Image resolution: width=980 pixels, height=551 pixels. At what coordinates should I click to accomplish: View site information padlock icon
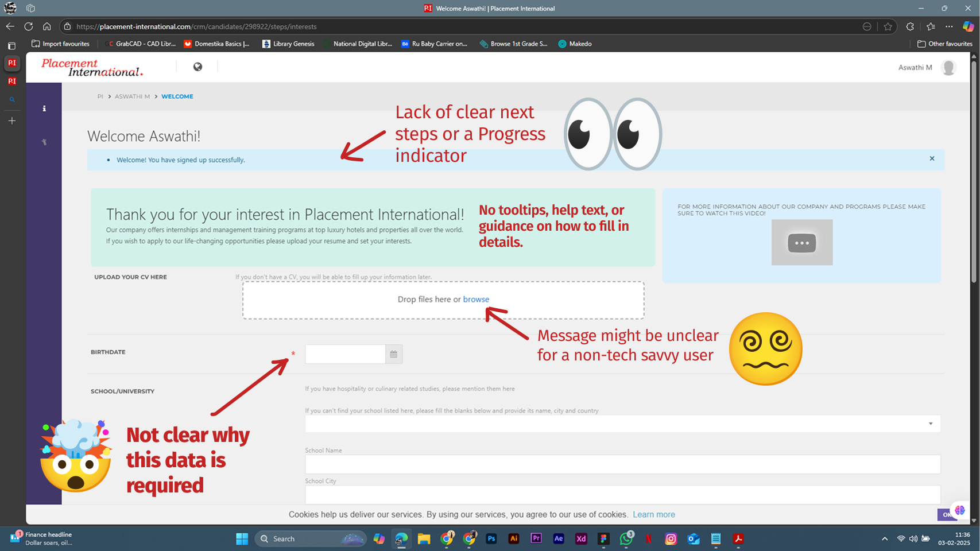coord(67,26)
